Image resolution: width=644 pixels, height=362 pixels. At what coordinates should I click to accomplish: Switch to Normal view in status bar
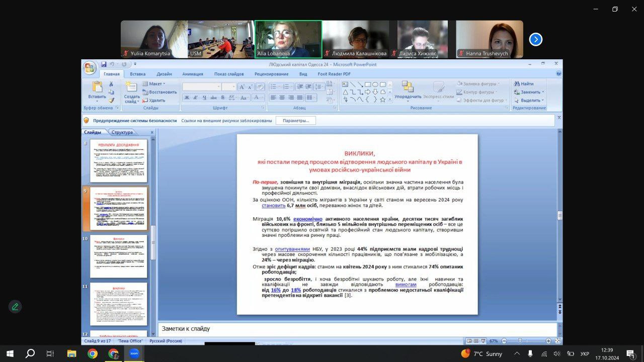click(469, 341)
